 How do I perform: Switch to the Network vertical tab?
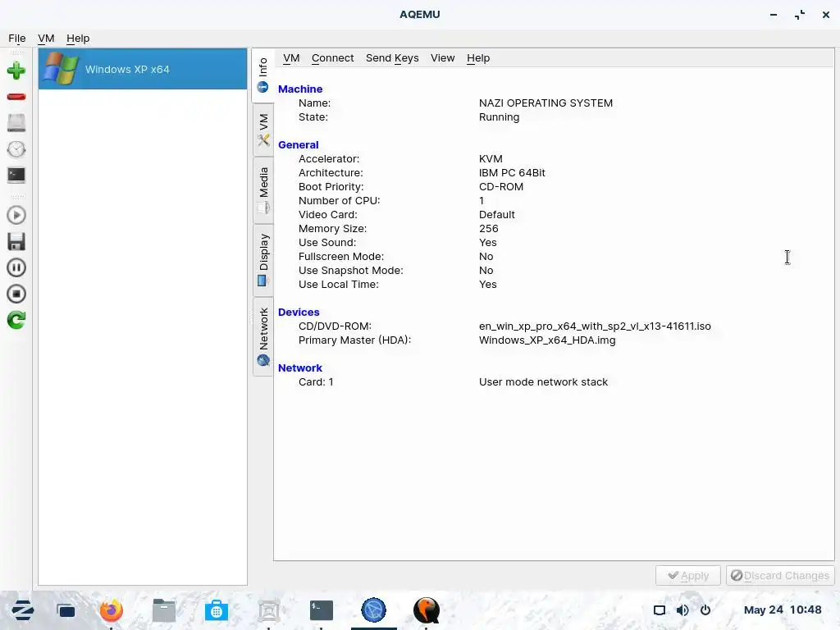pos(263,336)
